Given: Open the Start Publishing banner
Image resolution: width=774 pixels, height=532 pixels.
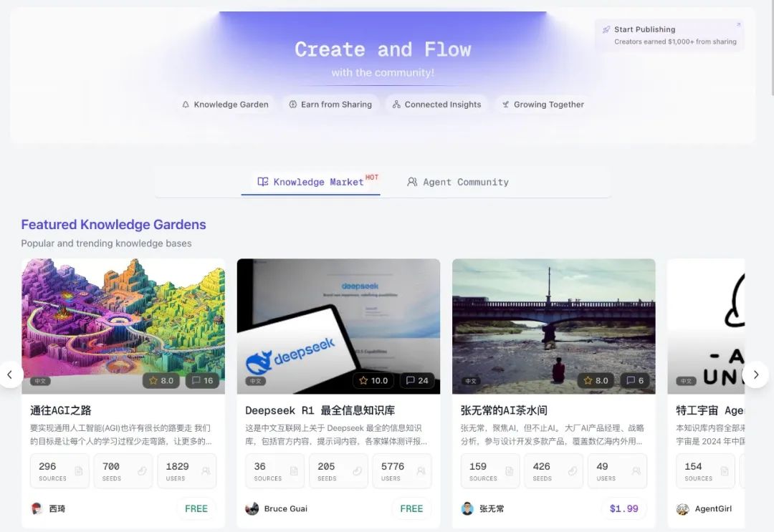Looking at the screenshot, I should tap(670, 35).
